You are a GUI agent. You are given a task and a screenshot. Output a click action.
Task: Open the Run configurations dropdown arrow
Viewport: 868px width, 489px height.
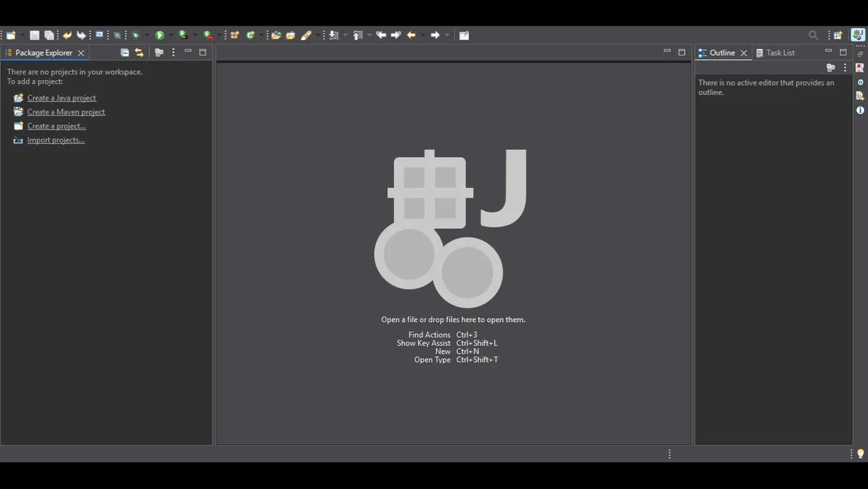click(x=170, y=35)
